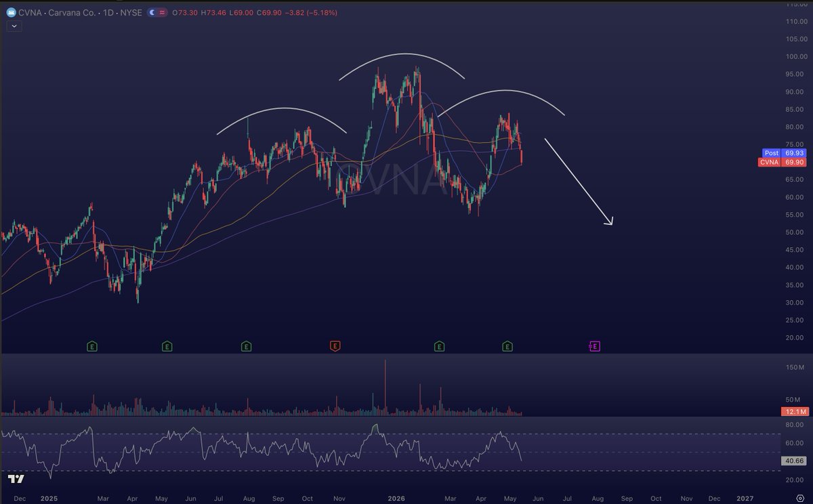Screen dimensions: 813x504
Task: Click the 150M volume axis label
Action: tap(794, 367)
